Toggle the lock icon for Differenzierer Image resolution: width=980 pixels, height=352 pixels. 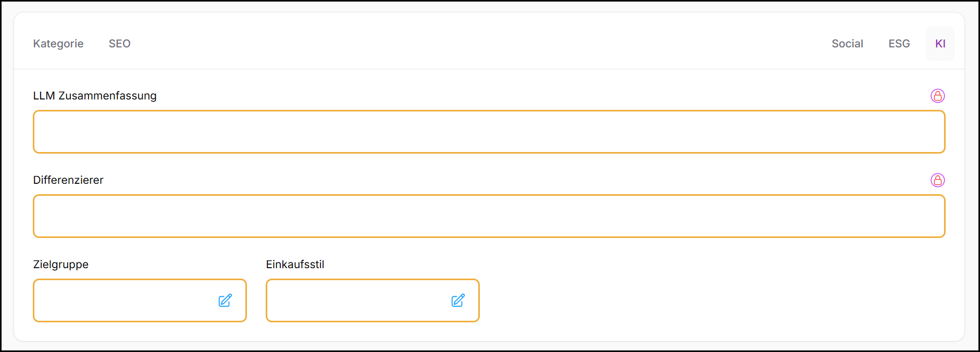click(937, 180)
